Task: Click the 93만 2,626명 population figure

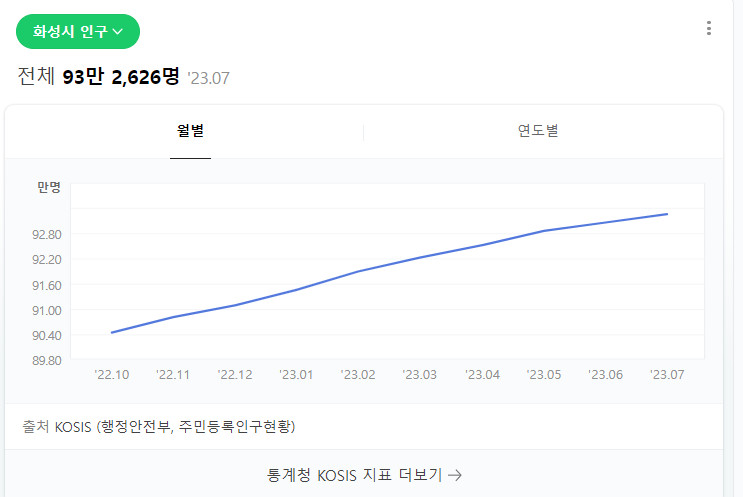Action: 121,76
